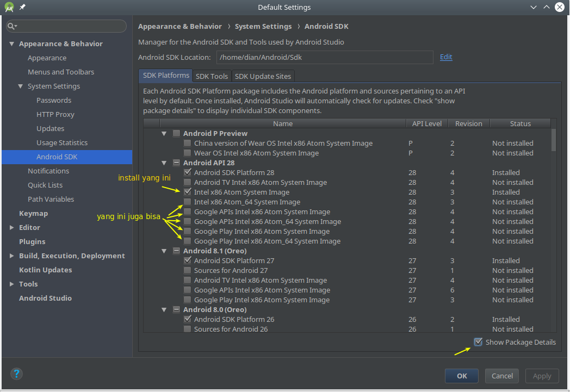This screenshot has width=570, height=392.
Task: Click the Cancel button
Action: (x=501, y=376)
